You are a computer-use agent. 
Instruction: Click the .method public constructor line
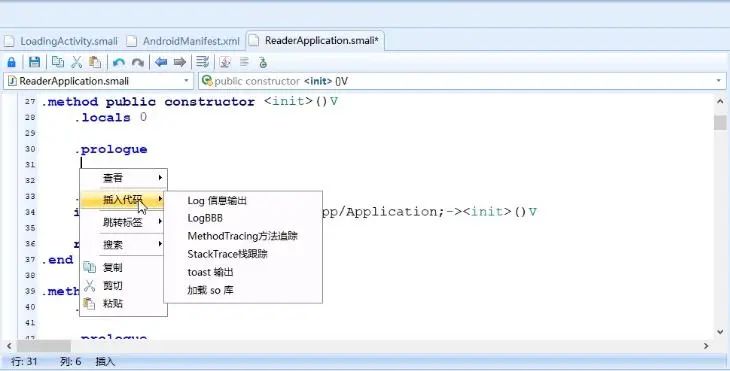point(190,101)
